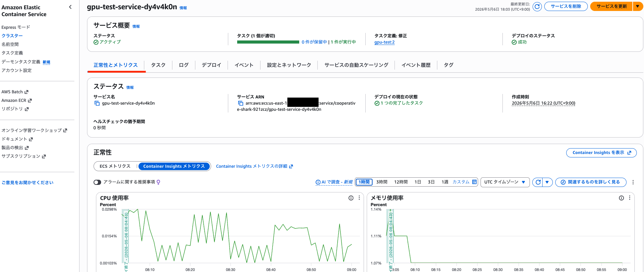Open タスク定義 in the sidebar
The width and height of the screenshot is (644, 272).
(12, 53)
